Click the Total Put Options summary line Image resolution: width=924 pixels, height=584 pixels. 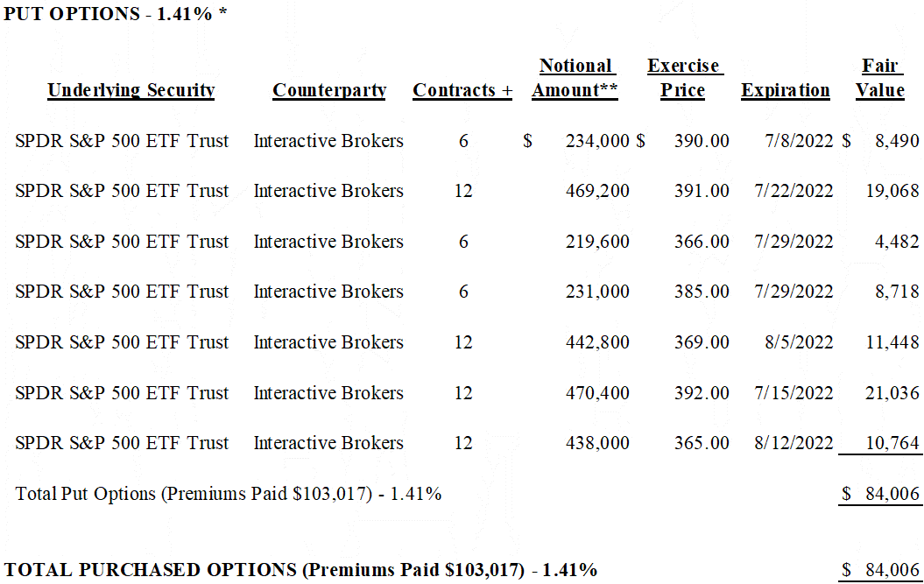click(x=229, y=494)
